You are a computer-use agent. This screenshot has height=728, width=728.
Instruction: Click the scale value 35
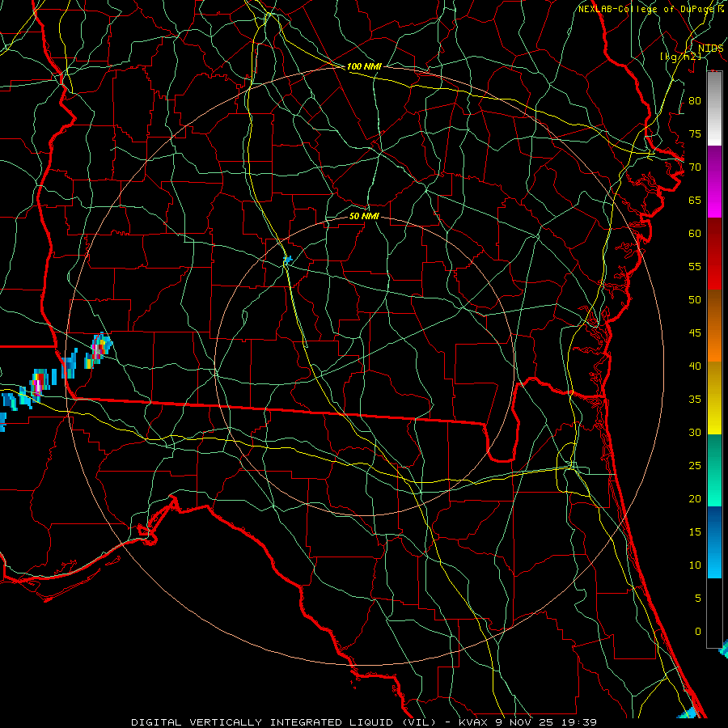pos(695,400)
